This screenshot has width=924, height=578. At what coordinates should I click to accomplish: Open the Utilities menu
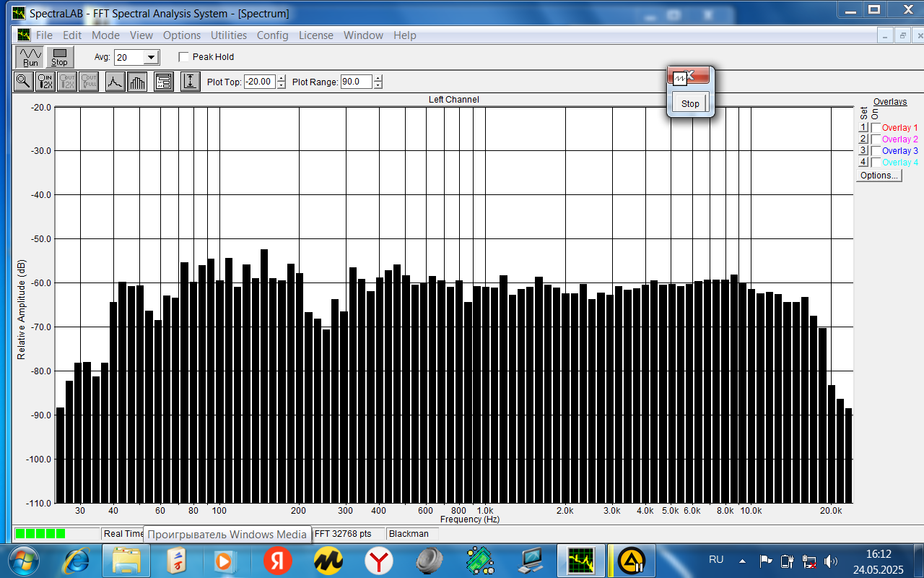click(229, 35)
